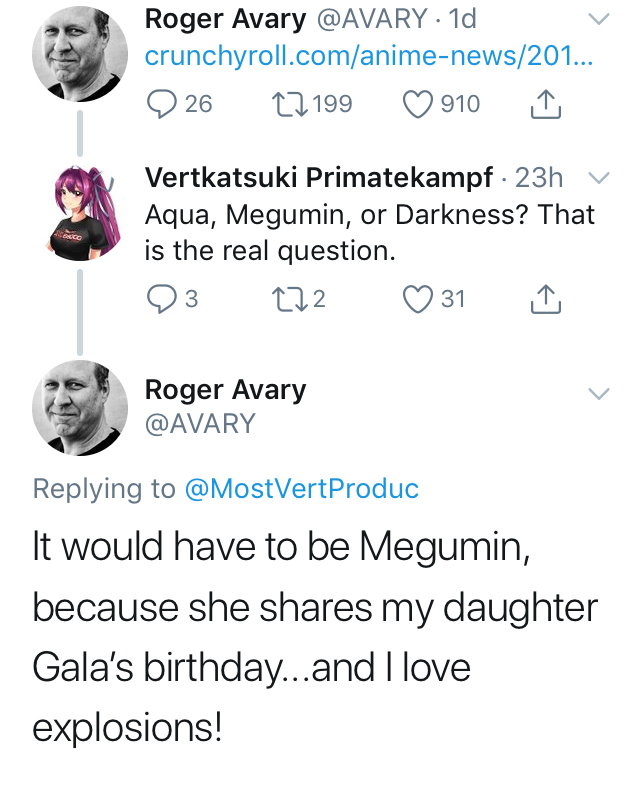The height and width of the screenshot is (798, 640).
Task: Expand chevron menu on Vertkatsuki's tweet
Action: point(598,178)
